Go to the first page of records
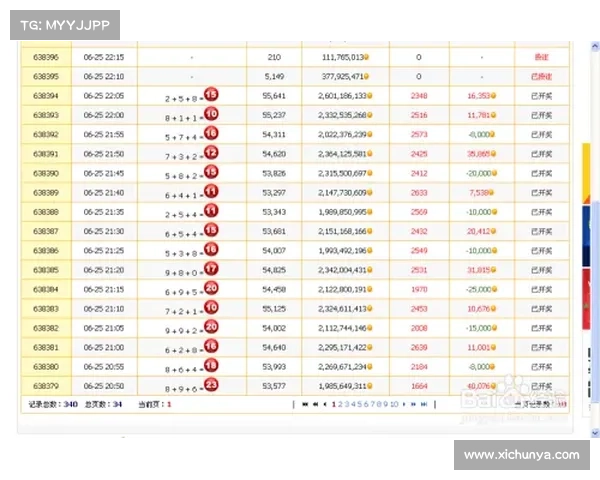This screenshot has height=480, width=600. (305, 404)
